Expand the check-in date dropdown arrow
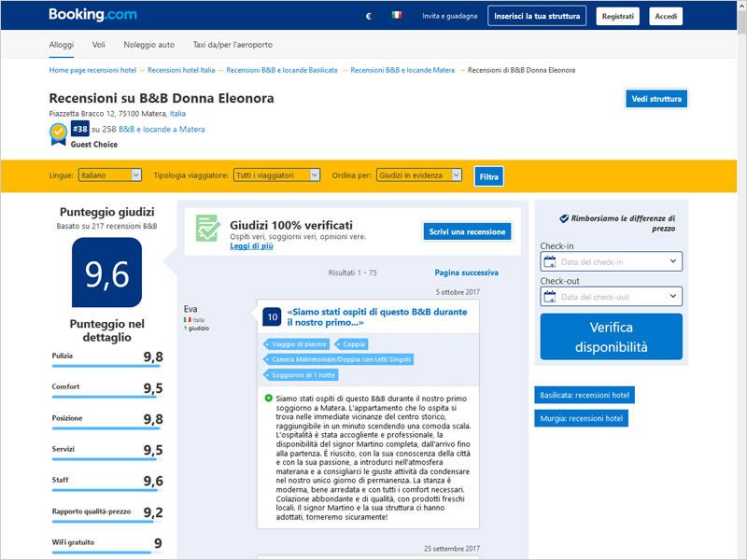Screen dimensions: 747x560 point(672,261)
